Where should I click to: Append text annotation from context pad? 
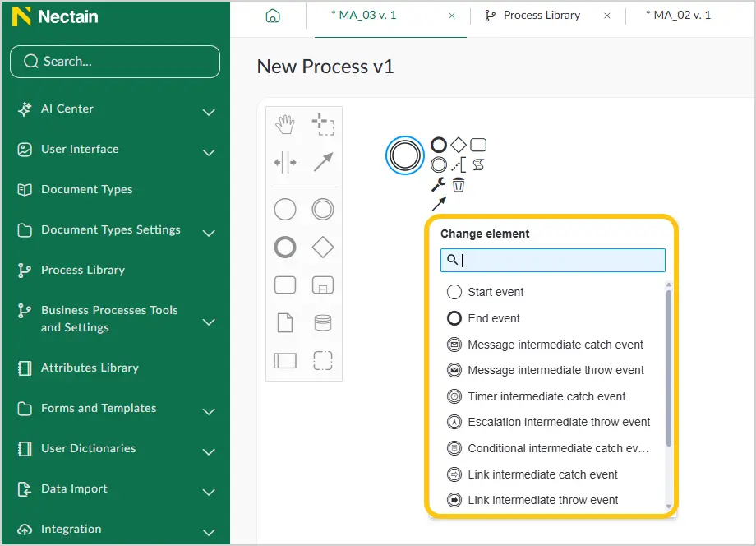tap(459, 165)
